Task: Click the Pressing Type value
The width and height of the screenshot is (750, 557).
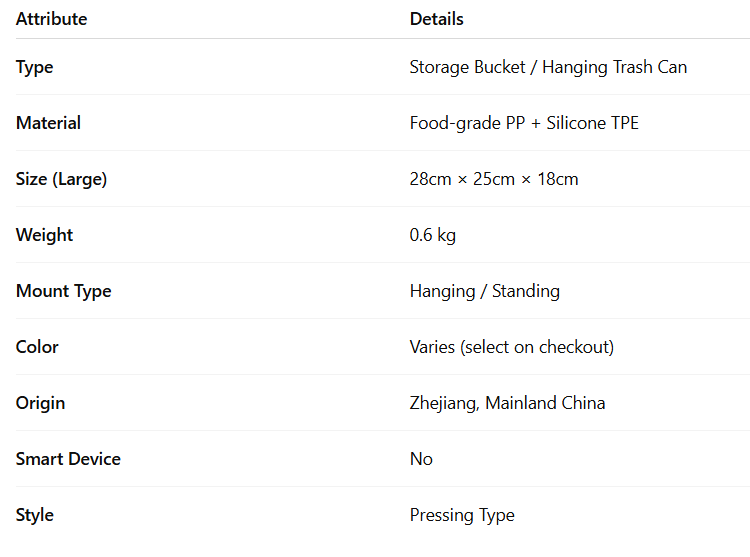Action: (462, 514)
